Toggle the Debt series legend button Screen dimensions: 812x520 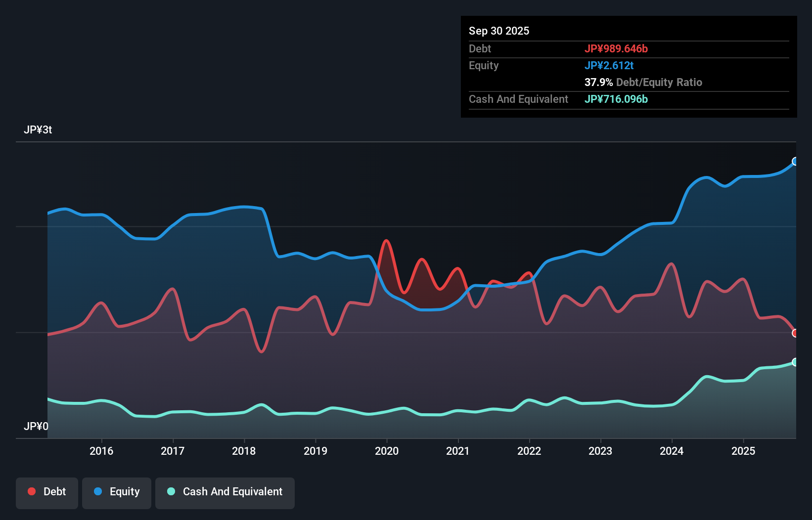pyautogui.click(x=47, y=493)
